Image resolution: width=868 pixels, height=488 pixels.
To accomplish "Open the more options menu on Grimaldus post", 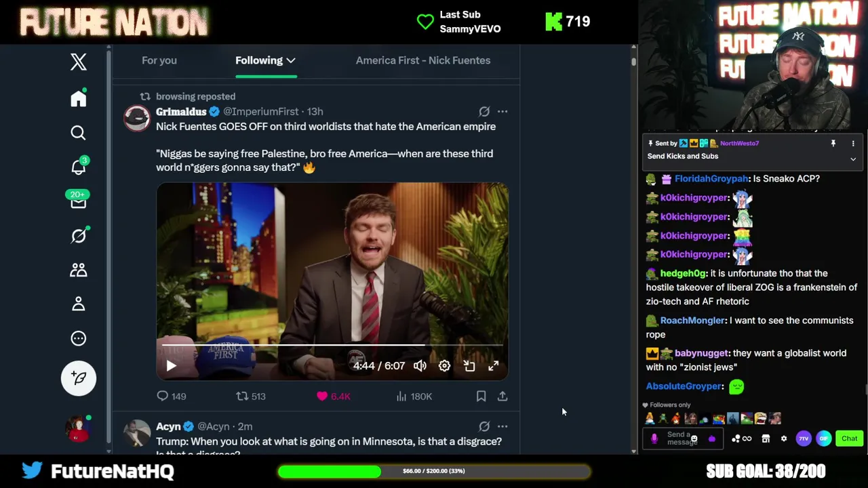I will (502, 111).
